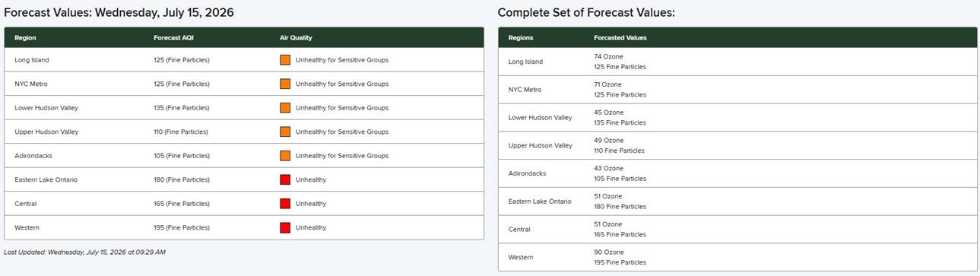
Task: Click the Upper Hudson Valley orange swatch
Action: [x=285, y=132]
